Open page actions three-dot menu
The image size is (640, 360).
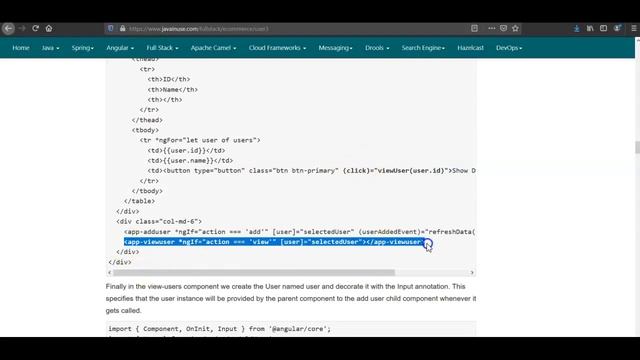(x=491, y=28)
